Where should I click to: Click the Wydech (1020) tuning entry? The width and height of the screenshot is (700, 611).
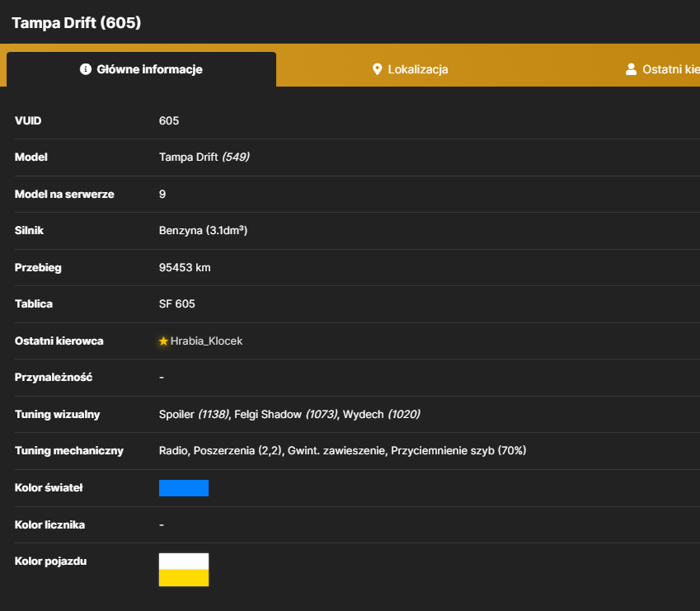click(381, 414)
